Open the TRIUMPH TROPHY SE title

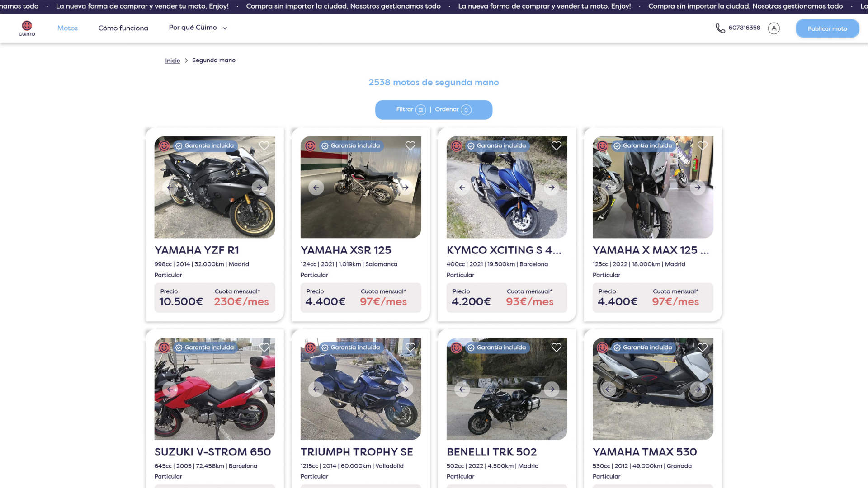(x=357, y=452)
